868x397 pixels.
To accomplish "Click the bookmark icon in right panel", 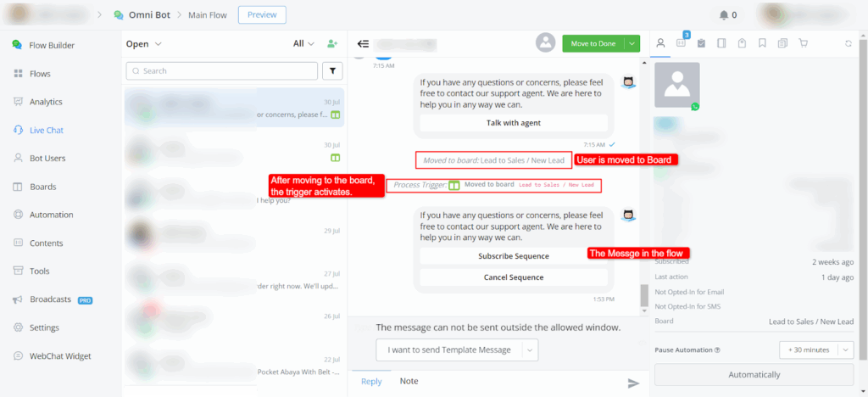I will point(762,43).
